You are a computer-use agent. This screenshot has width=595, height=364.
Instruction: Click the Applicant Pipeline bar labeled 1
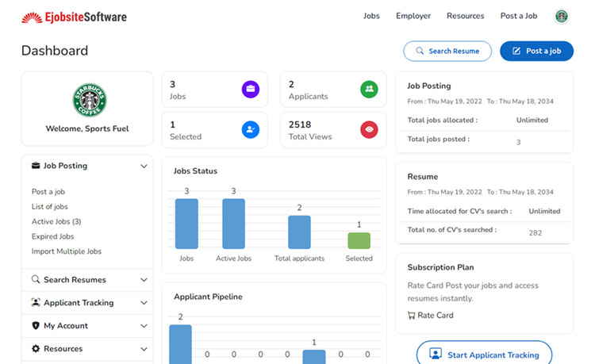point(314,357)
